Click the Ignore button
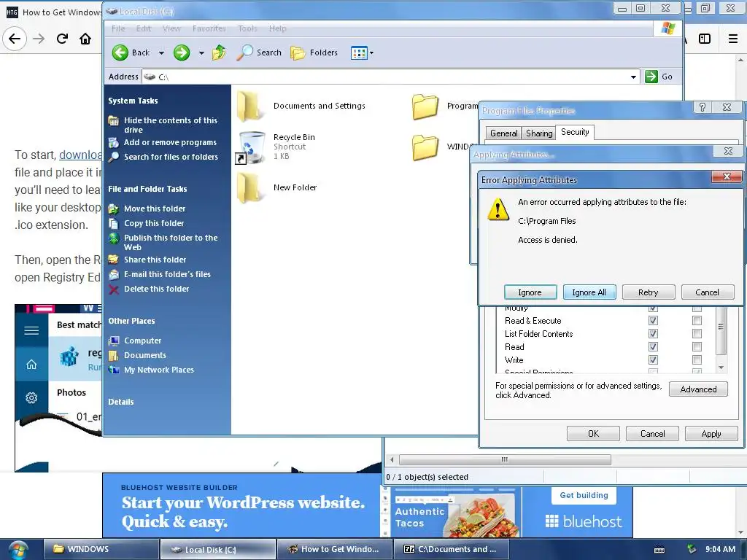Viewport: 747px width, 560px height. point(530,292)
